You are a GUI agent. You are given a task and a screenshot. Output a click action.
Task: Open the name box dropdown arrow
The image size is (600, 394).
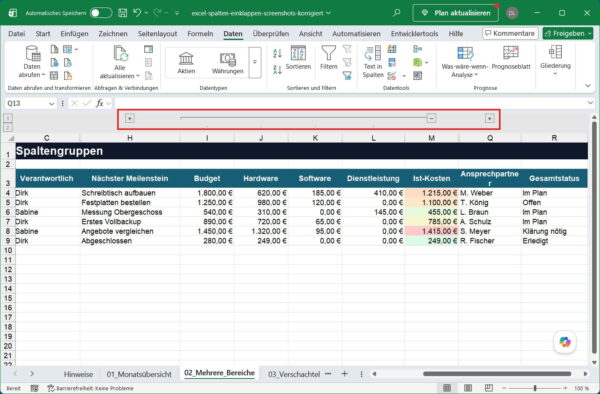(52, 104)
